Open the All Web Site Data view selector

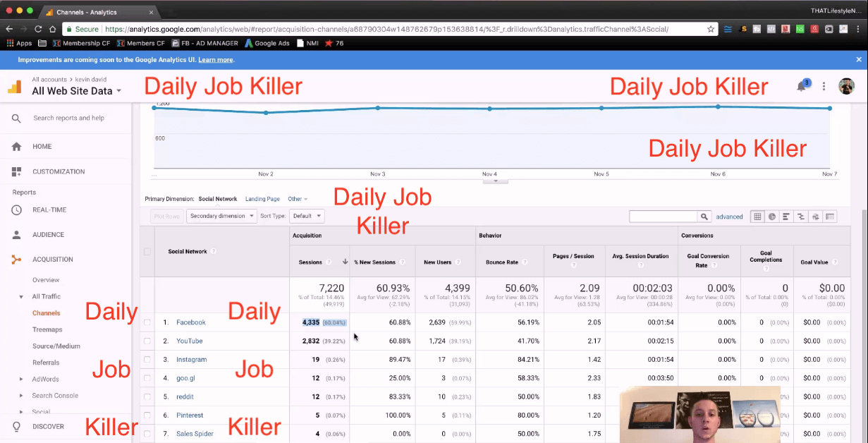(x=77, y=90)
